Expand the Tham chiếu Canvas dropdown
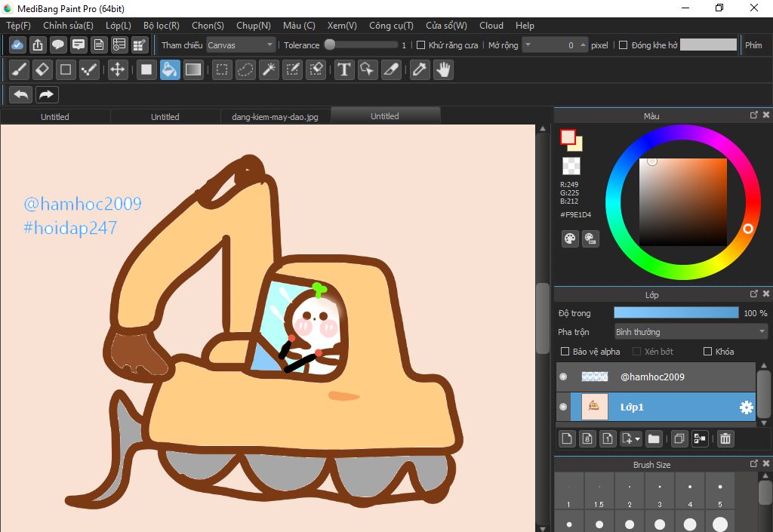The image size is (773, 532). click(241, 45)
